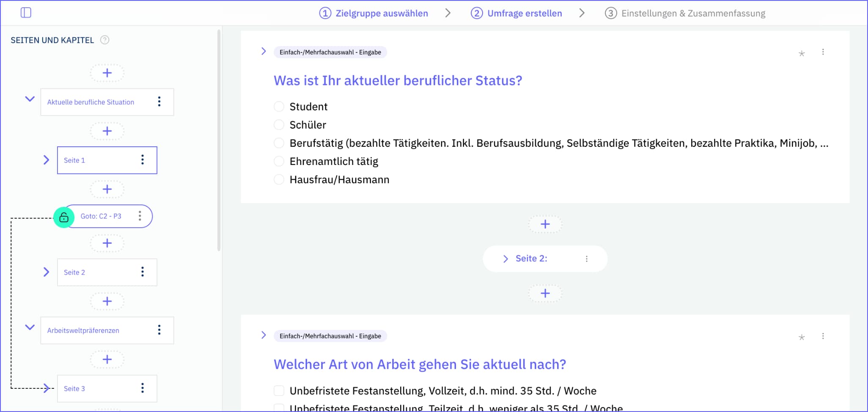Click plus button below Goto: C2 - P3
This screenshot has width=868, height=412.
[107, 243]
